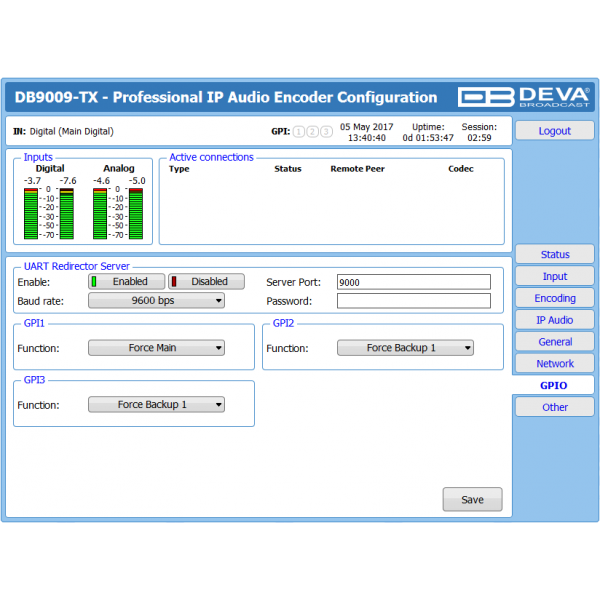The image size is (600, 600).
Task: Open the Input page
Action: [x=554, y=276]
